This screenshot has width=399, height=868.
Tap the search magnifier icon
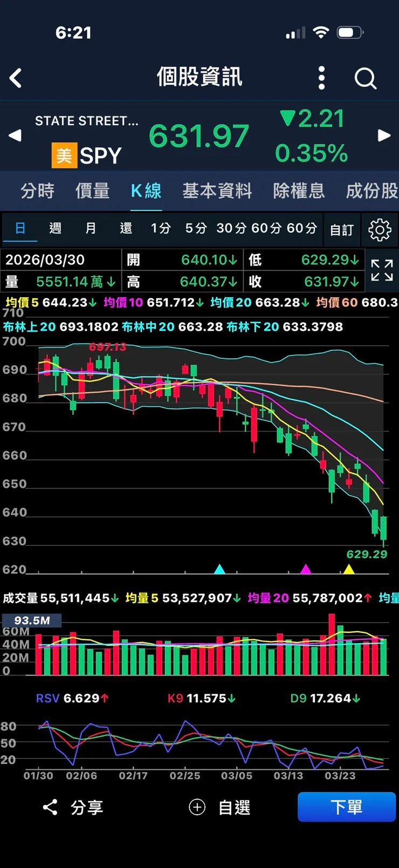coord(365,78)
